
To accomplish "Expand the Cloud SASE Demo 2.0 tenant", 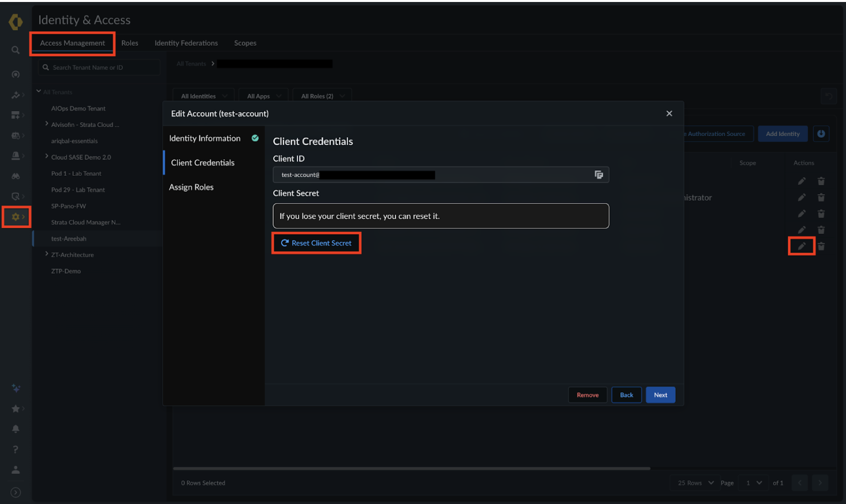I will click(x=47, y=156).
